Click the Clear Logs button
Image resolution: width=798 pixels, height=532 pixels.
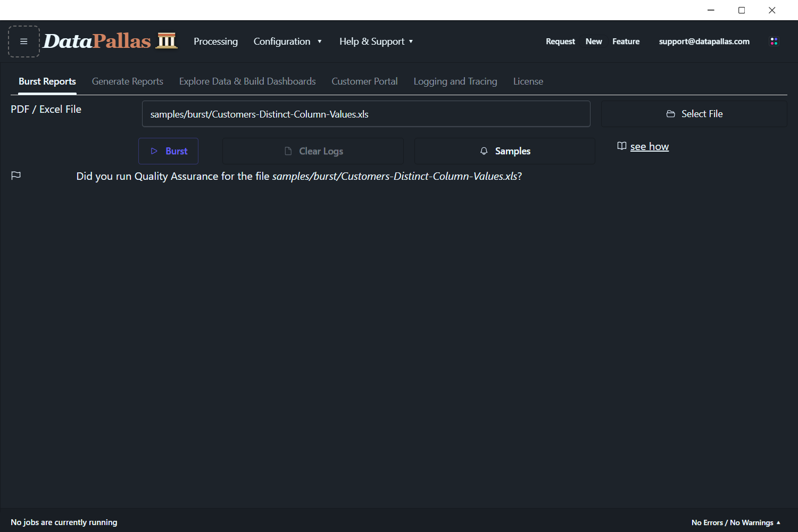pyautogui.click(x=313, y=151)
